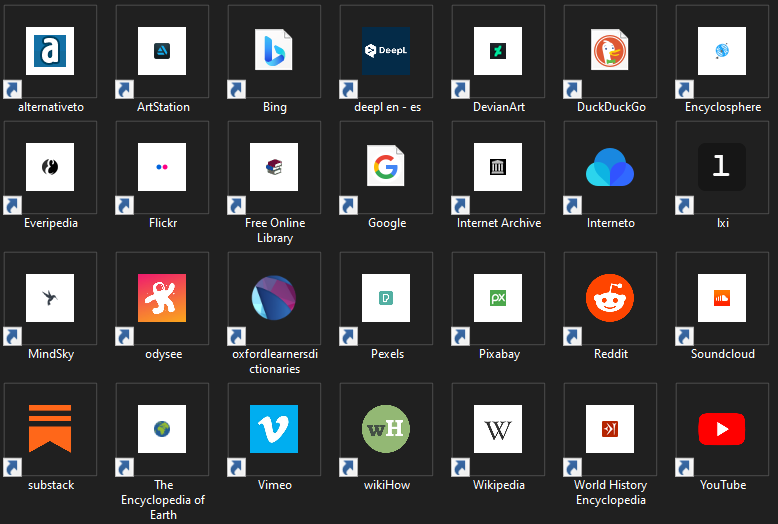Select the "Pixabay" name label
This screenshot has height=524, width=778.
(x=499, y=354)
